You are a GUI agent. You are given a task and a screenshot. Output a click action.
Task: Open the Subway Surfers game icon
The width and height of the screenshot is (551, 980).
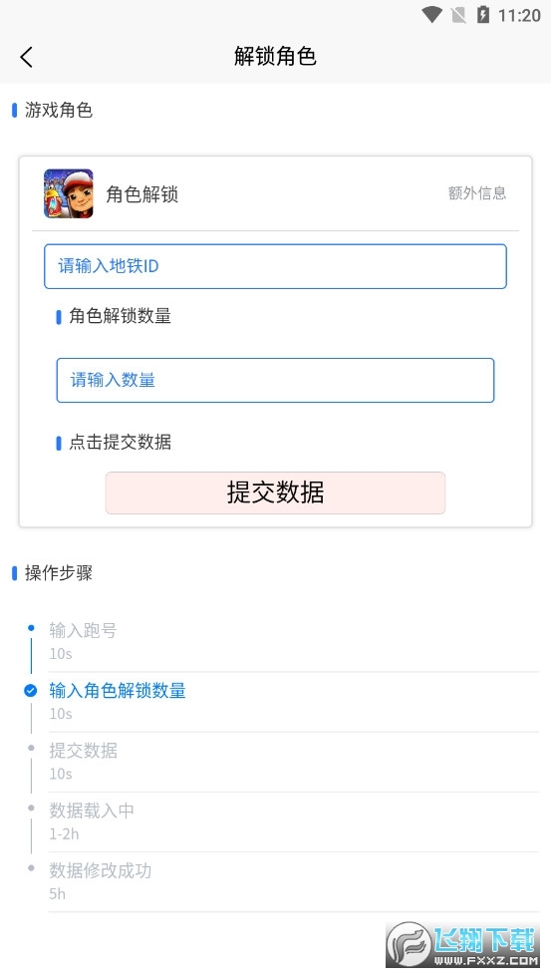coord(69,193)
